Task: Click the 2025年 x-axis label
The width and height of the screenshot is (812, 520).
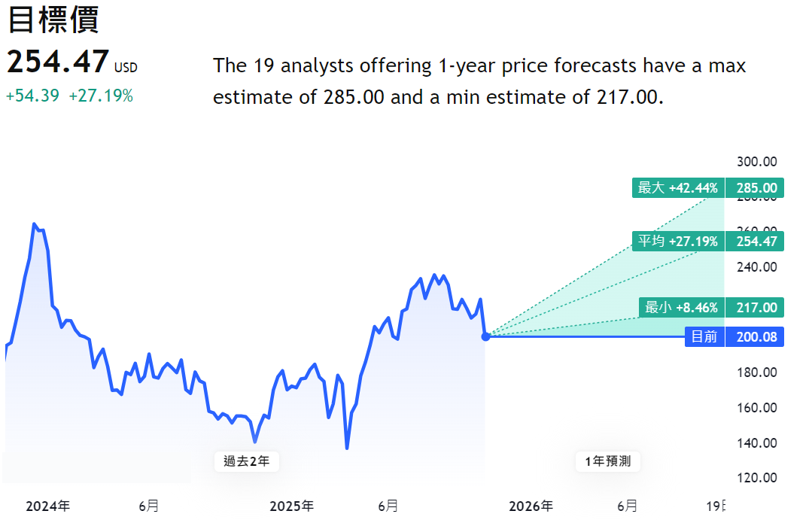Action: [x=292, y=506]
